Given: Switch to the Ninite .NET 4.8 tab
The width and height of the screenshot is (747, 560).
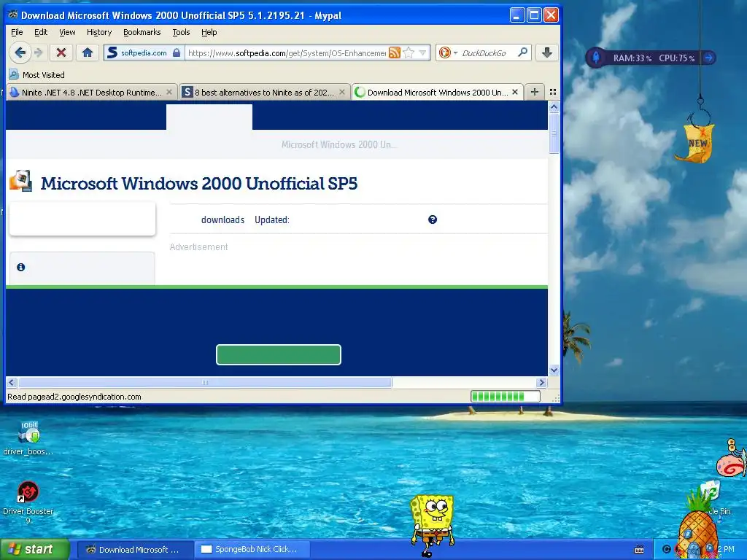Looking at the screenshot, I should click(90, 93).
